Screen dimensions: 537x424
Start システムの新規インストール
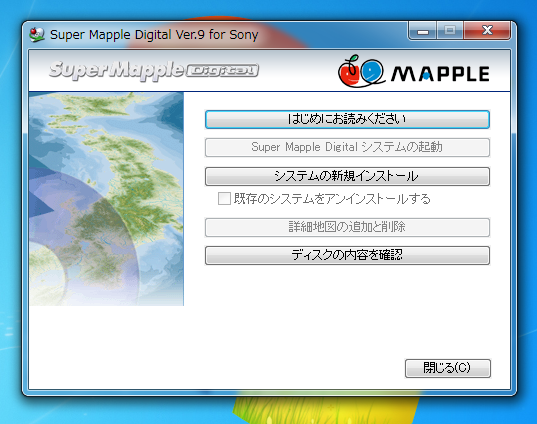[347, 176]
